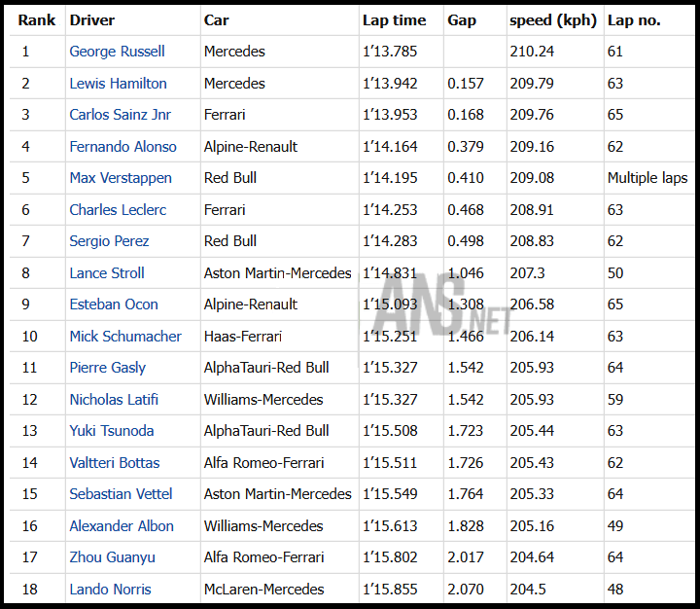Click gap value 1.726
The image size is (700, 609).
(466, 462)
